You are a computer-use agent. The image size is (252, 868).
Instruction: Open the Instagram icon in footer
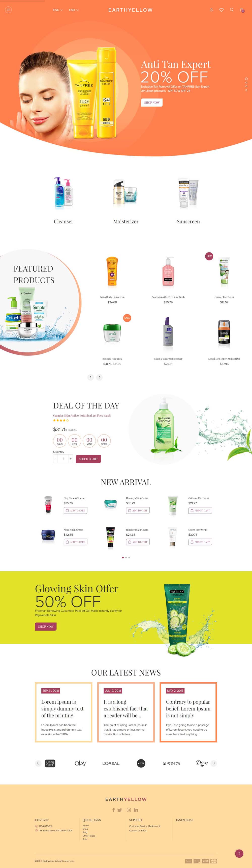pos(129,810)
